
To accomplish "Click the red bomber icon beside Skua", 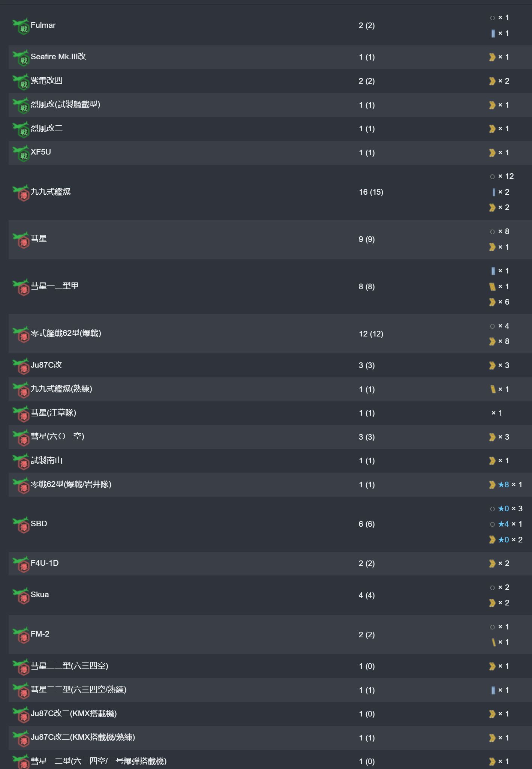I will [x=21, y=595].
